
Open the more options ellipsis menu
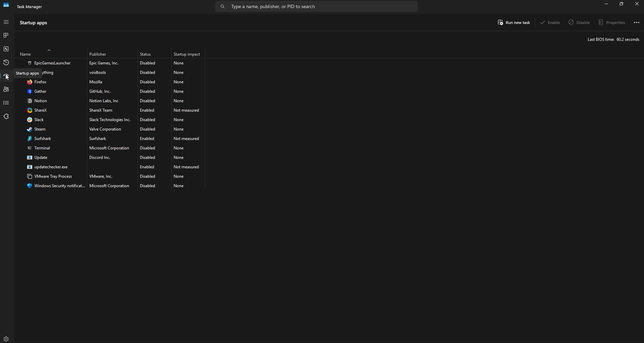click(x=637, y=23)
